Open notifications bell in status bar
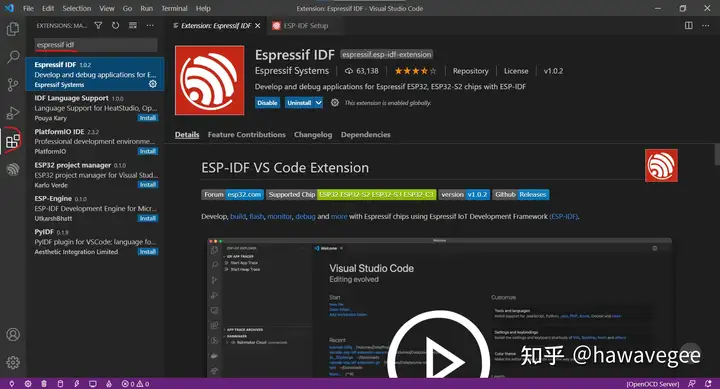This screenshot has height=389, width=720. pyautogui.click(x=709, y=383)
